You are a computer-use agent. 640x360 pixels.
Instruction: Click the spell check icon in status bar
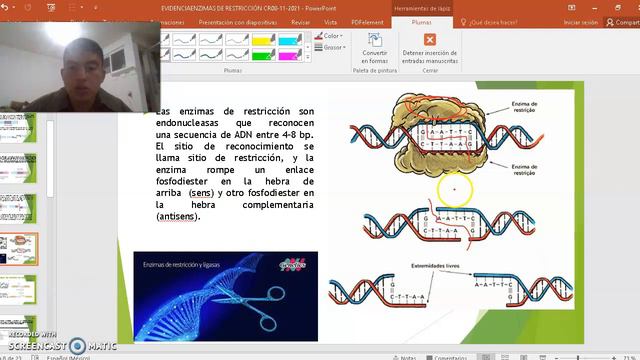coord(35,358)
